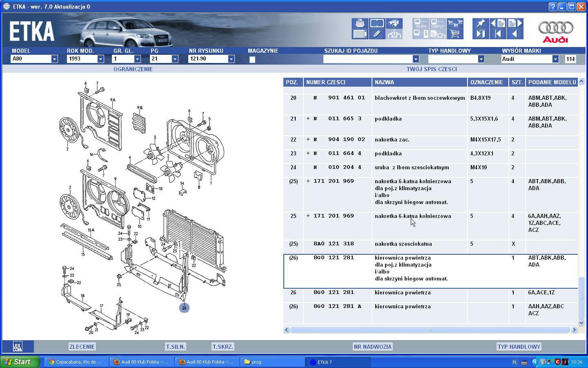Click the Windows Start button
This screenshot has height=368, width=588.
[x=20, y=362]
